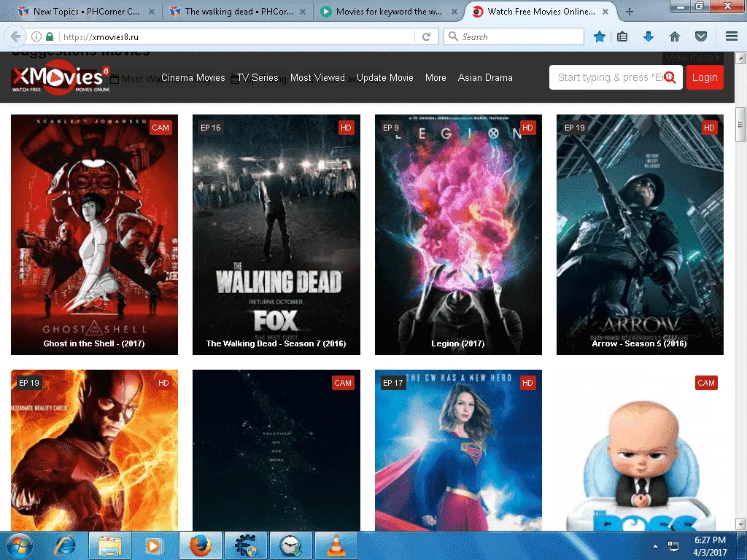Click the network tray icon

tap(673, 546)
